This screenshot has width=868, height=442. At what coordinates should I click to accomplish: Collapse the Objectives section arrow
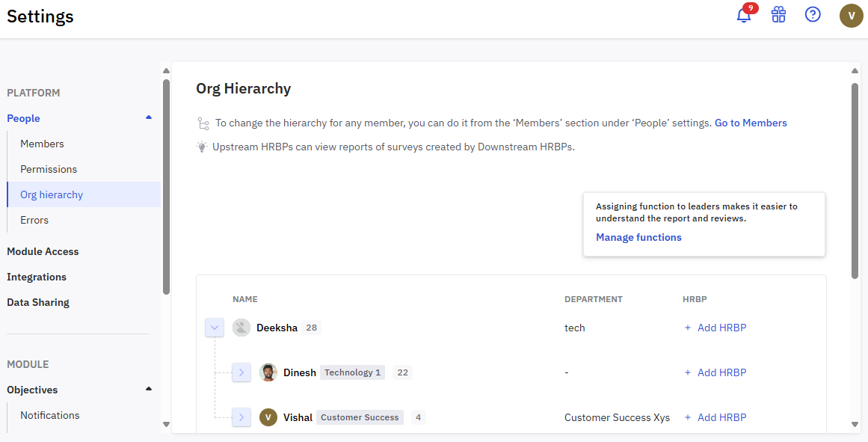(x=148, y=390)
